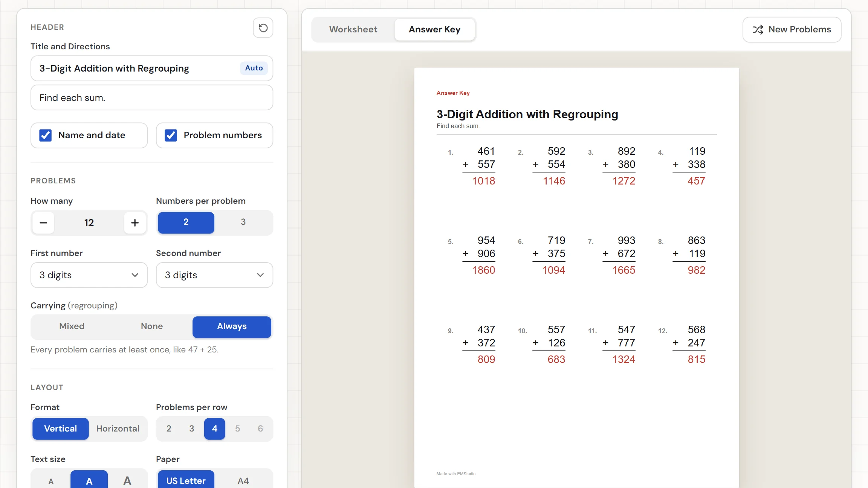Click the shuffle icon in New Problems
Viewport: 868px width, 488px height.
click(758, 29)
